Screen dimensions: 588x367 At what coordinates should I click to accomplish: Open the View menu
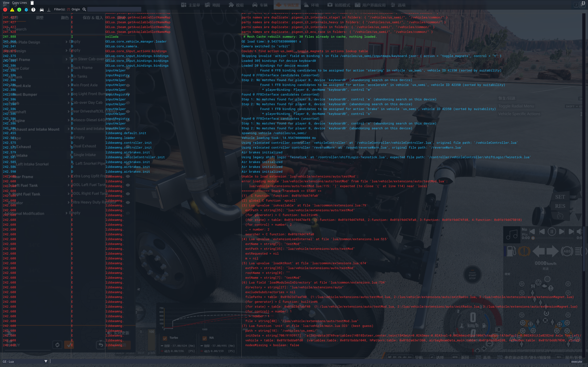click(x=6, y=3)
